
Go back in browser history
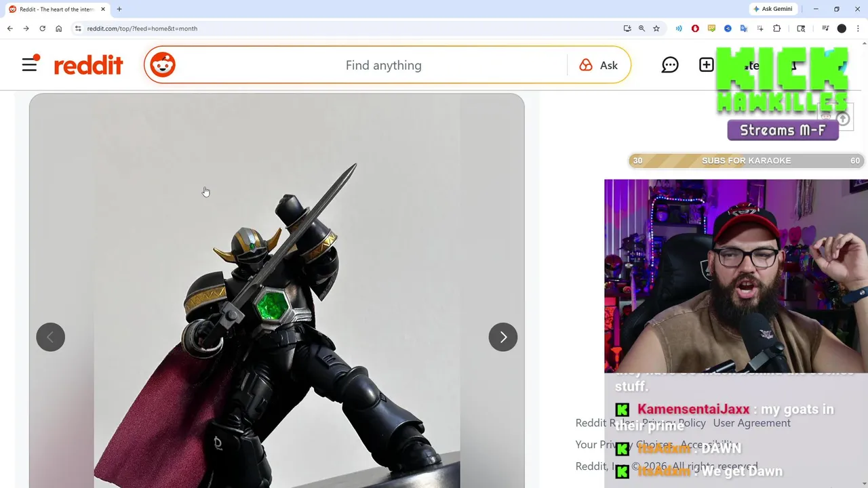tap(9, 28)
